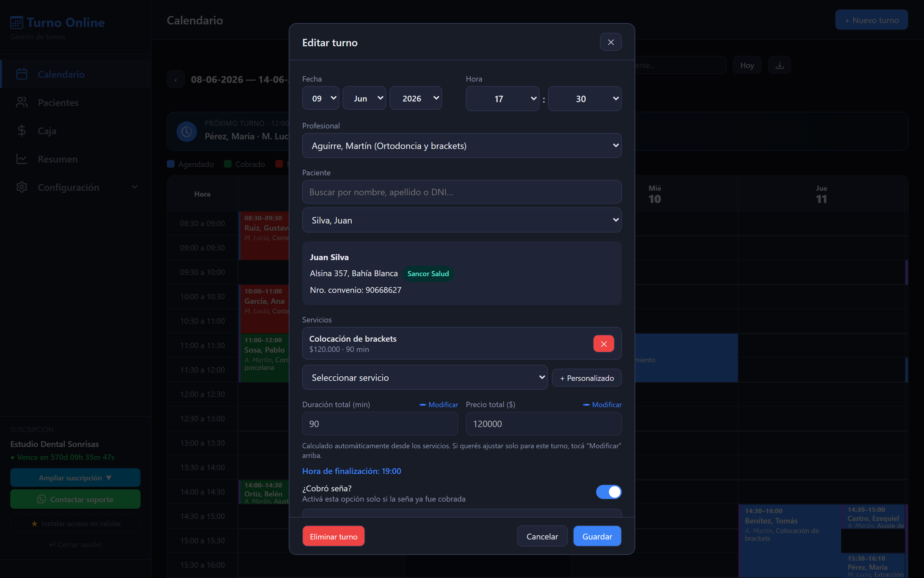Click the star icon on Instalar acceso
The width and height of the screenshot is (924, 578).
34,524
